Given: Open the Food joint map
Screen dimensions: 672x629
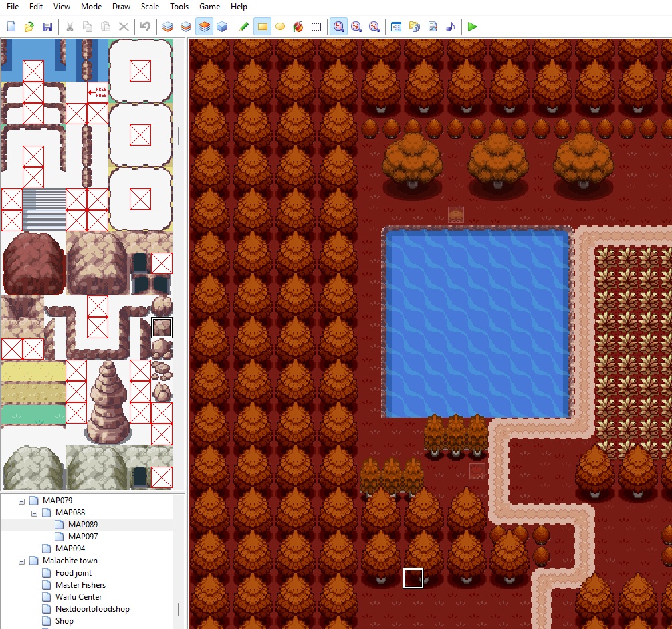Looking at the screenshot, I should point(74,573).
